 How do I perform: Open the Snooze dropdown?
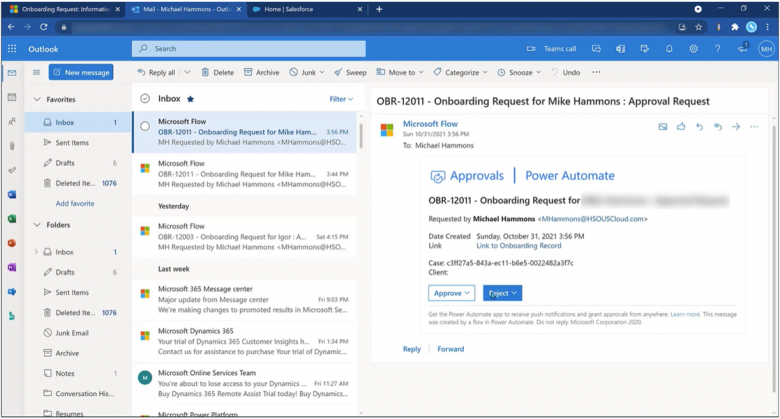point(519,73)
